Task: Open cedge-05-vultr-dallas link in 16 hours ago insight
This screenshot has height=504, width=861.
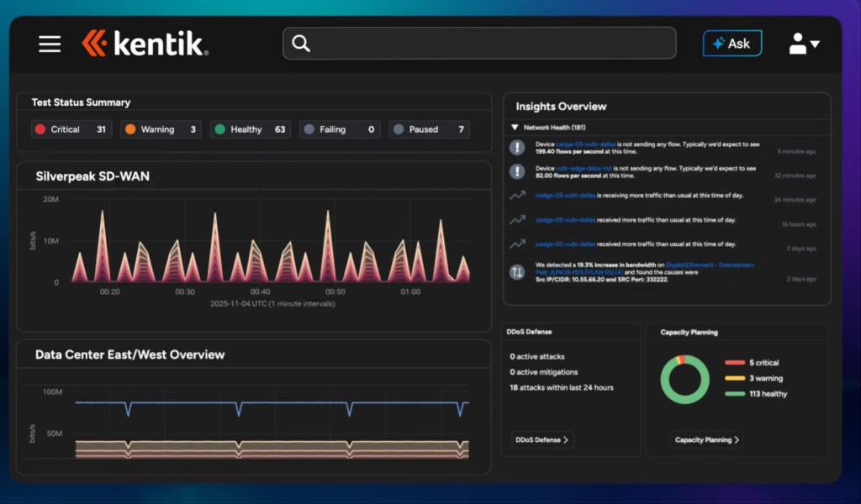Action: [x=565, y=220]
